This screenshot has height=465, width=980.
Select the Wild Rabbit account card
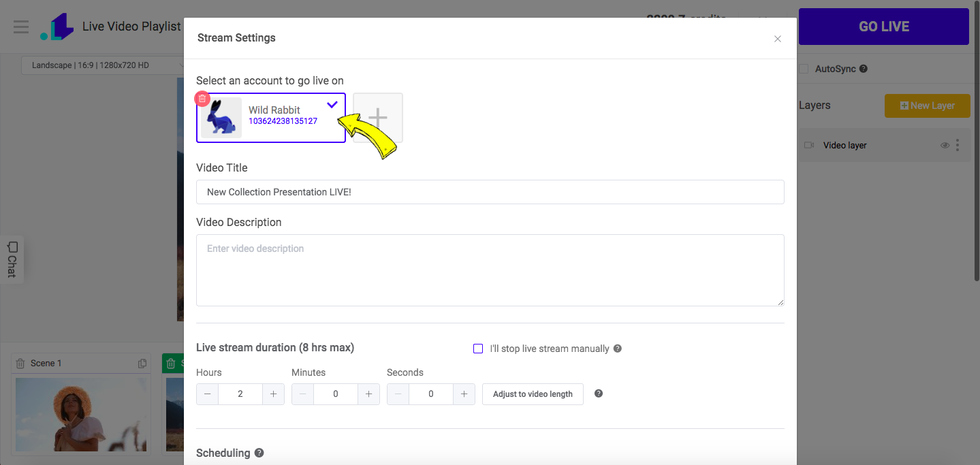[271, 118]
